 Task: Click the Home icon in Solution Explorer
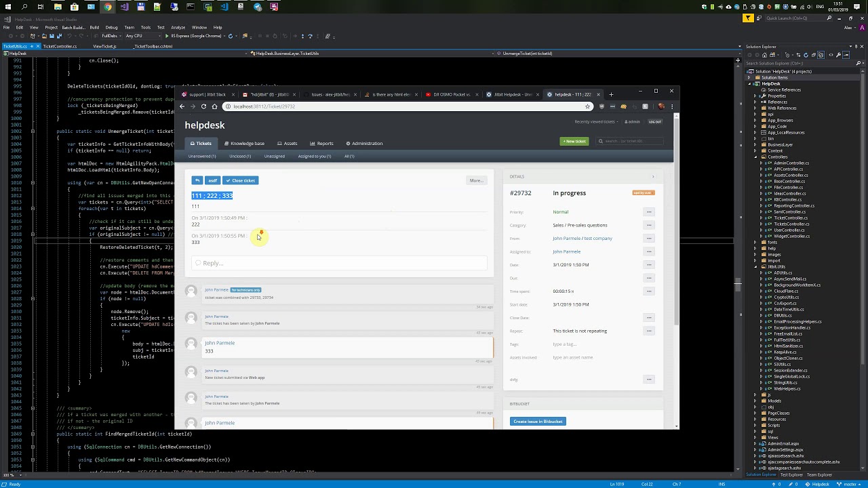coord(764,55)
